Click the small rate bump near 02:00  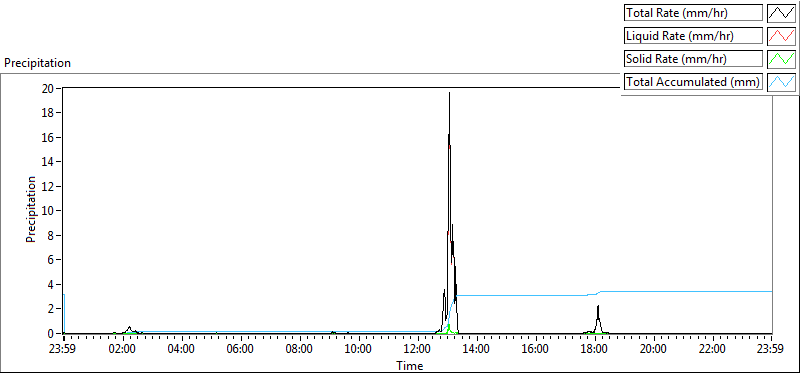pyautogui.click(x=130, y=330)
